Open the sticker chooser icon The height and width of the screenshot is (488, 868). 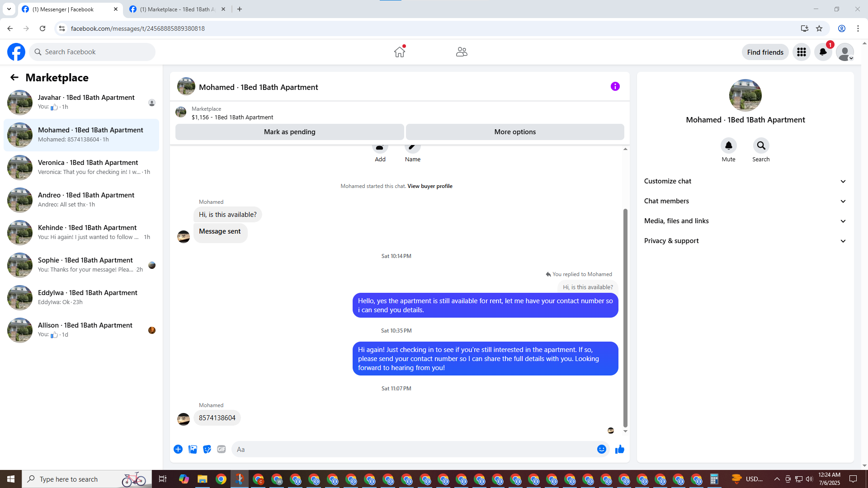coord(207,449)
